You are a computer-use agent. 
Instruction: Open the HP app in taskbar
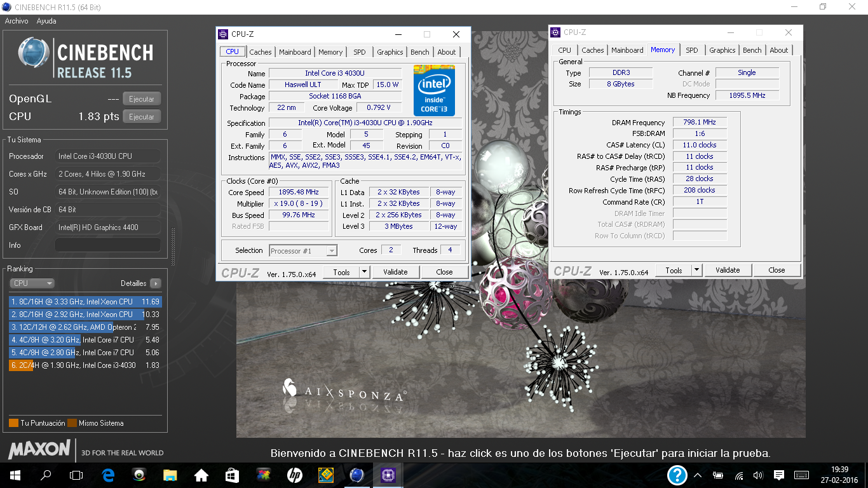294,475
